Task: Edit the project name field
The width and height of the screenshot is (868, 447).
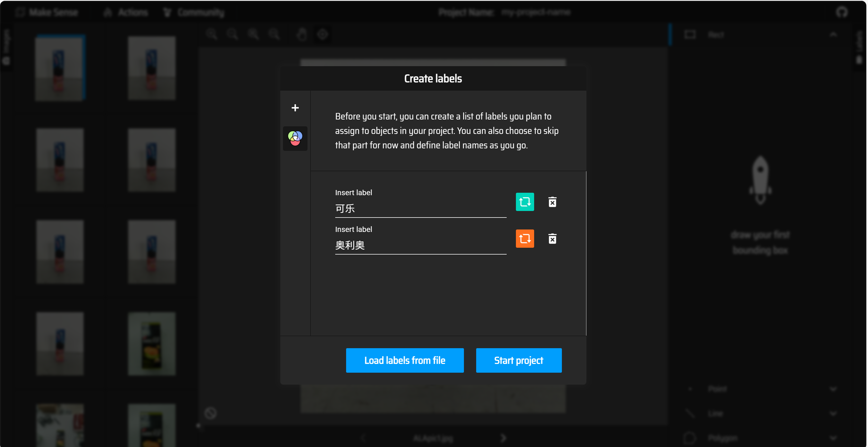Action: [x=536, y=13]
